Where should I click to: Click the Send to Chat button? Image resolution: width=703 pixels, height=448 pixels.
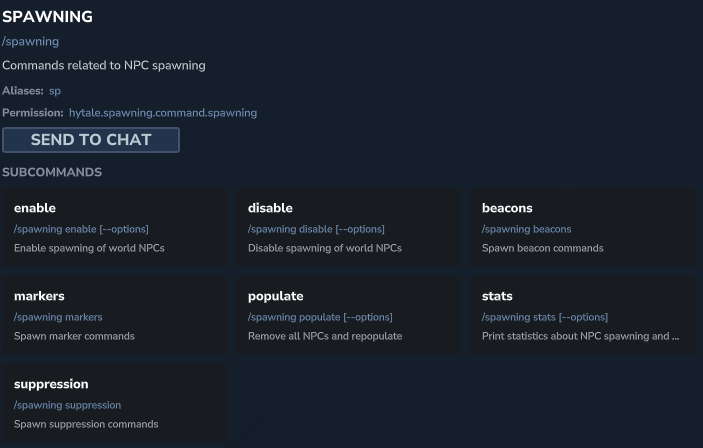(x=91, y=140)
